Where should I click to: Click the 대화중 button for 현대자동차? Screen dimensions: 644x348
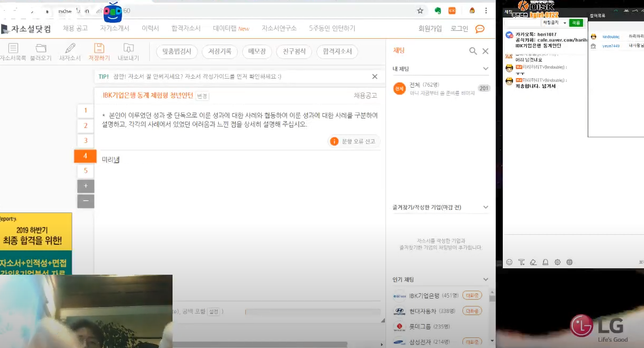pos(472,311)
